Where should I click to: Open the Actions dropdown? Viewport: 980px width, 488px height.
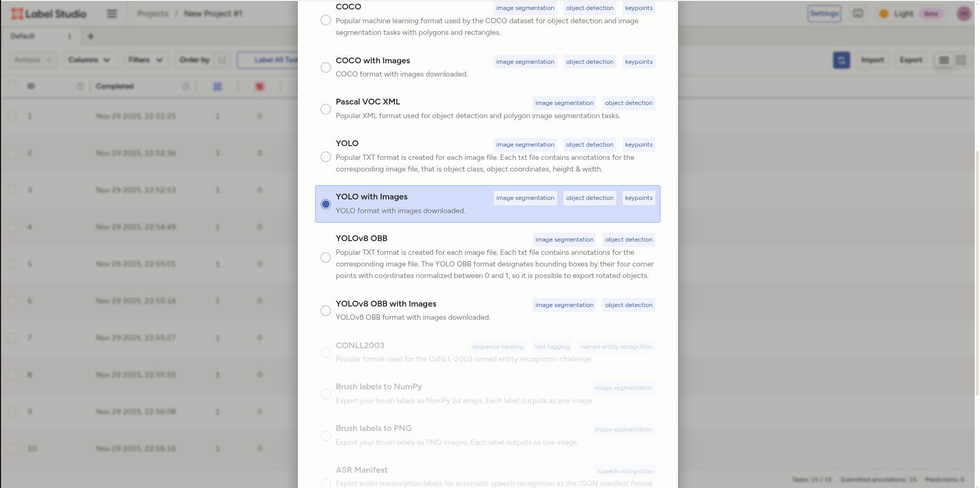[33, 60]
